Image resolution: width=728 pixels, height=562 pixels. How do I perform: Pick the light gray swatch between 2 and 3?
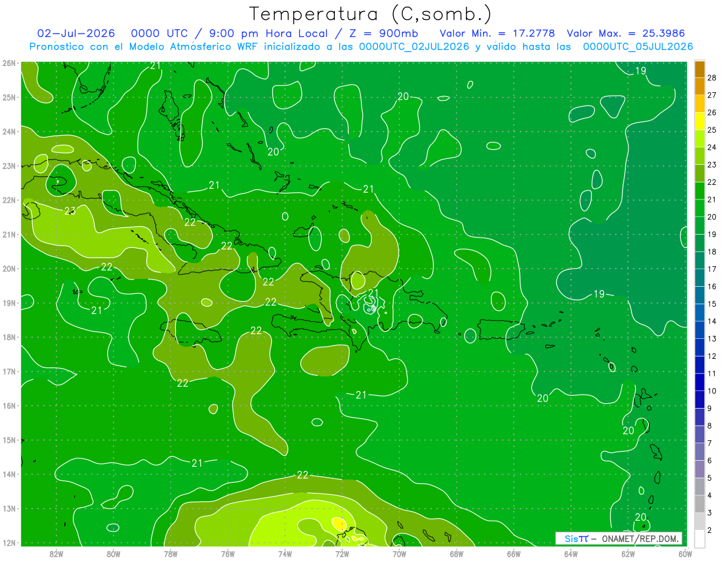point(699,521)
